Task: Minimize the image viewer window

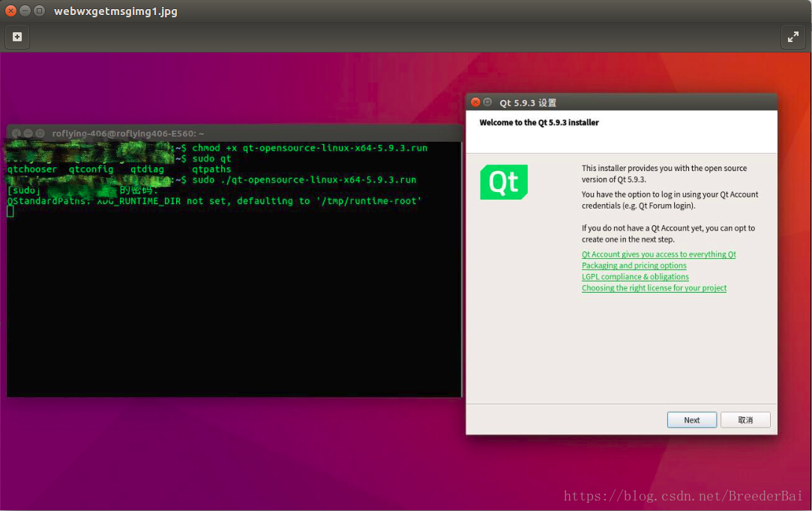Action: coord(25,11)
